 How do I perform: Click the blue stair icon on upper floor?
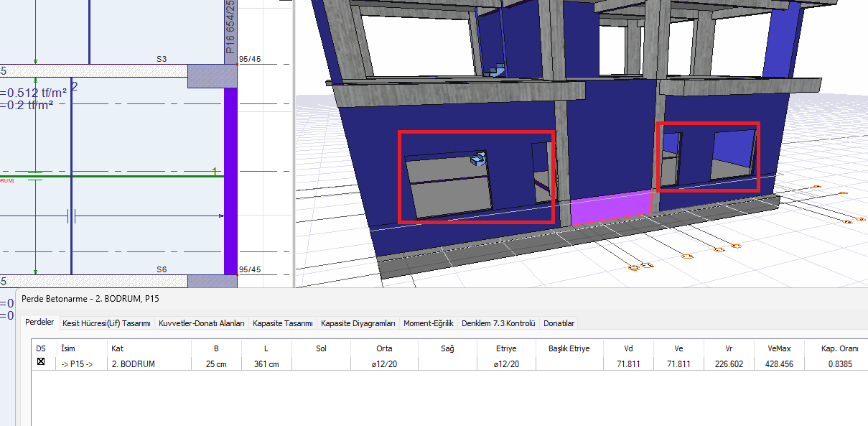(495, 70)
